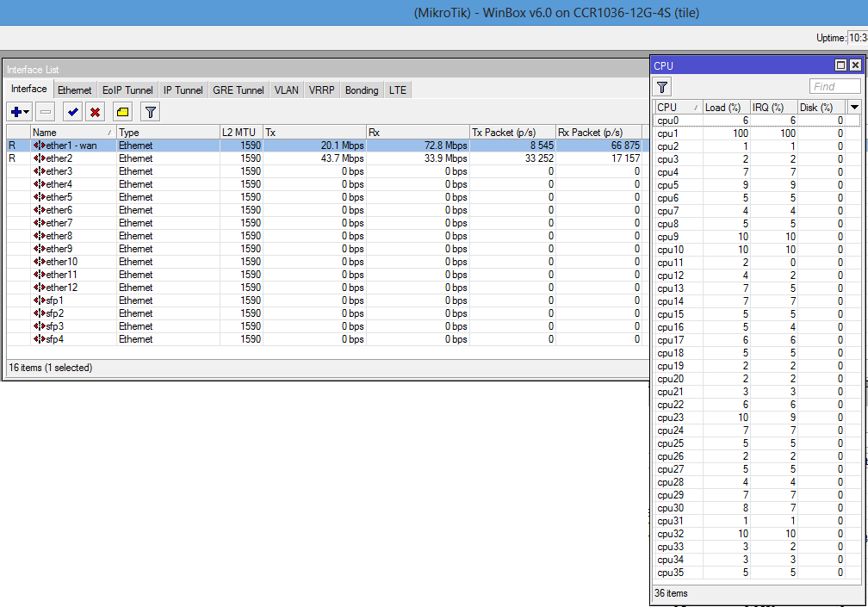Screen dimensions: 868x607
Task: Click the sfp3 interface icon
Action: click(x=40, y=326)
